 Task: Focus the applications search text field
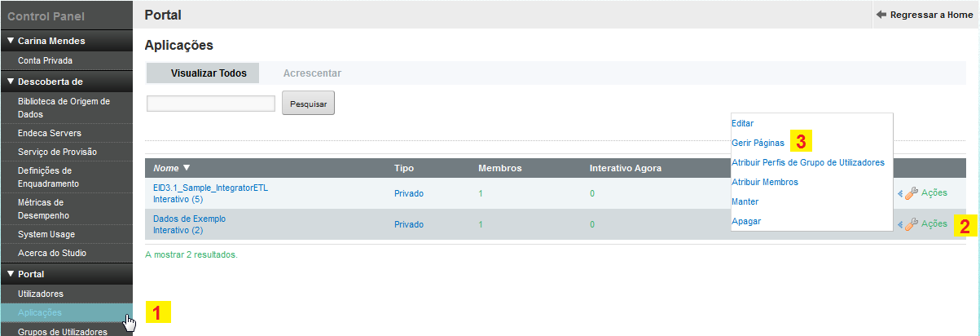(x=211, y=104)
